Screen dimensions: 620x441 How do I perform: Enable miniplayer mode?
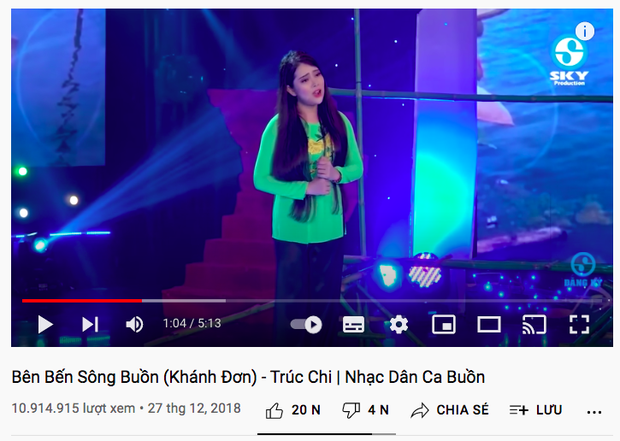pyautogui.click(x=444, y=324)
